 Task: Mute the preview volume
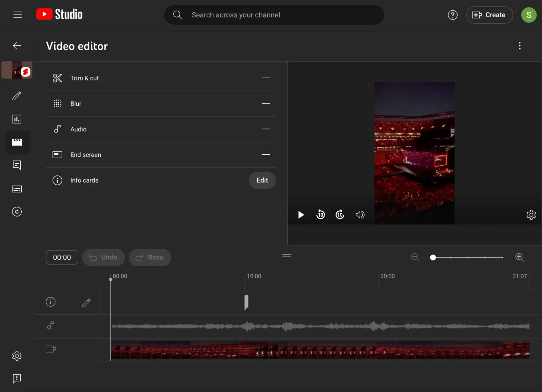click(360, 215)
